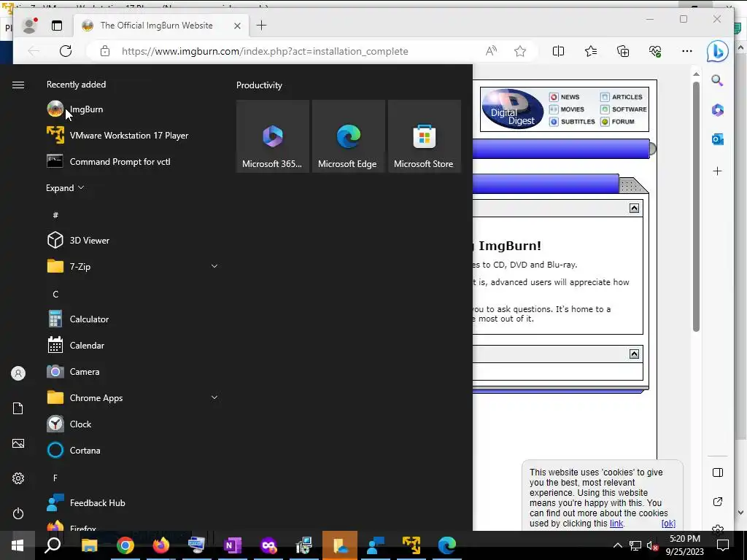Open FORUM link on Digital Digest banner

point(618,122)
